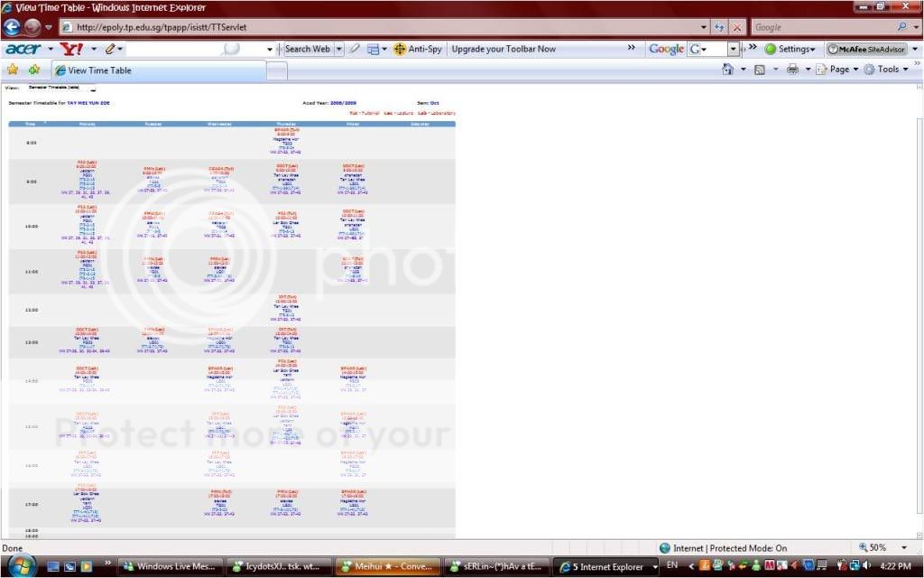Image resolution: width=924 pixels, height=578 pixels.
Task: Click the Yahoo! toolbar logo
Action: 71,49
